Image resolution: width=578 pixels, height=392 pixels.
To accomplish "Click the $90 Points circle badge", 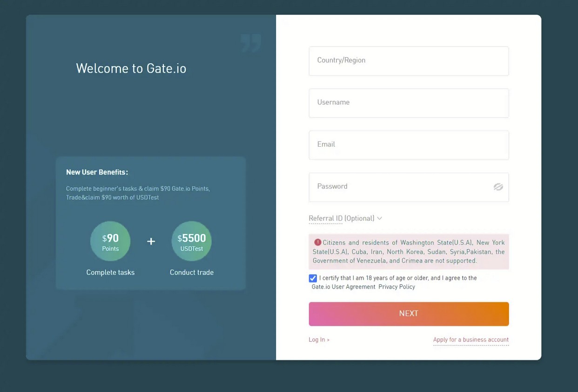I will (x=110, y=241).
